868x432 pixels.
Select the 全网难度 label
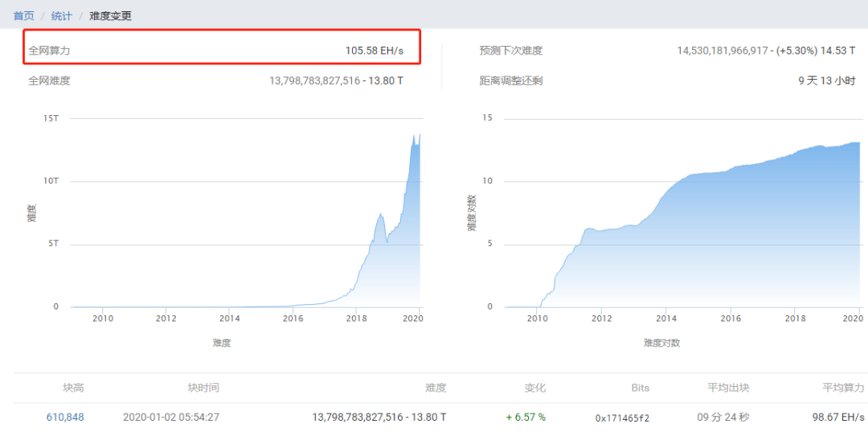point(49,81)
